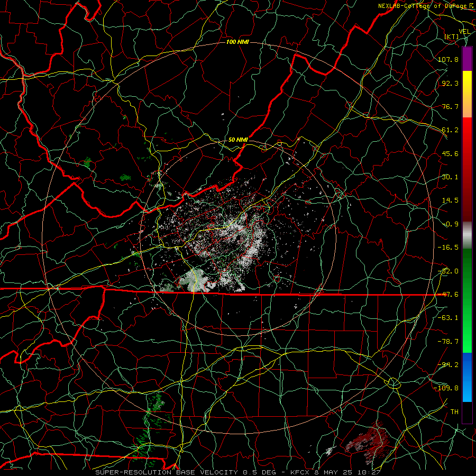Click the yellow-orange segment of color bar

[x=467, y=94]
